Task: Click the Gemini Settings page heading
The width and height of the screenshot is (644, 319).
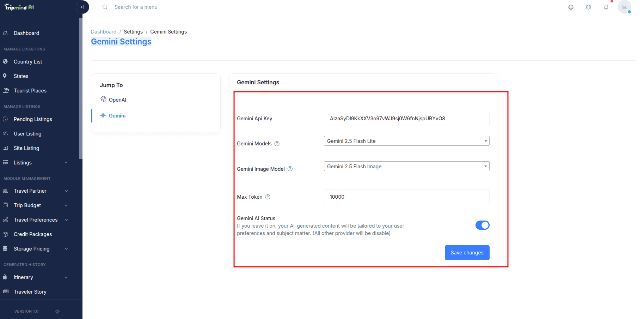Action: tap(121, 42)
